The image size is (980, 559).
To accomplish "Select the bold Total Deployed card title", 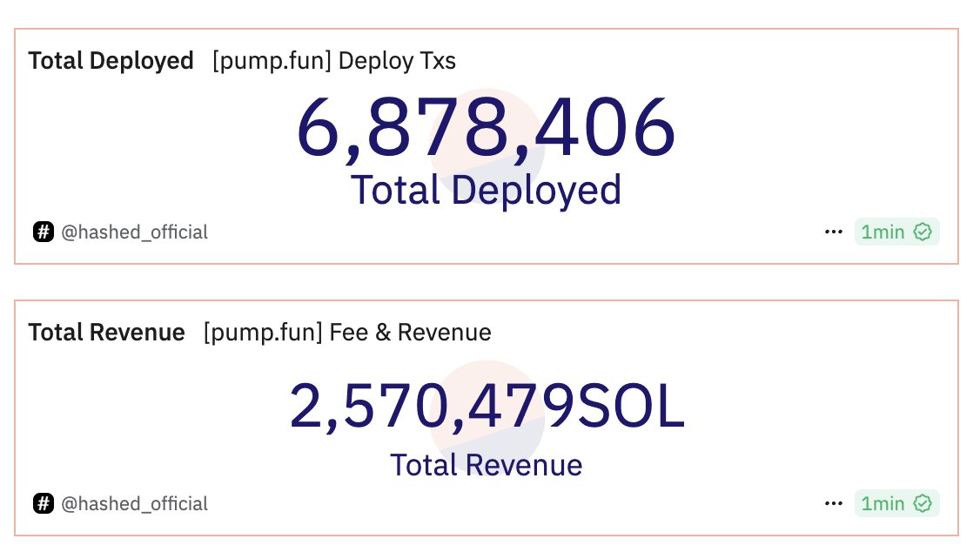I will (x=111, y=61).
